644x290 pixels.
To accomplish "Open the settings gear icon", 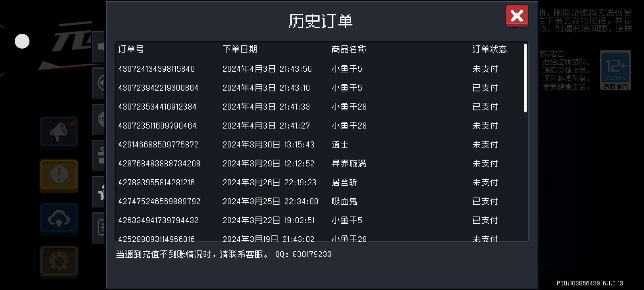I will coord(59,261).
